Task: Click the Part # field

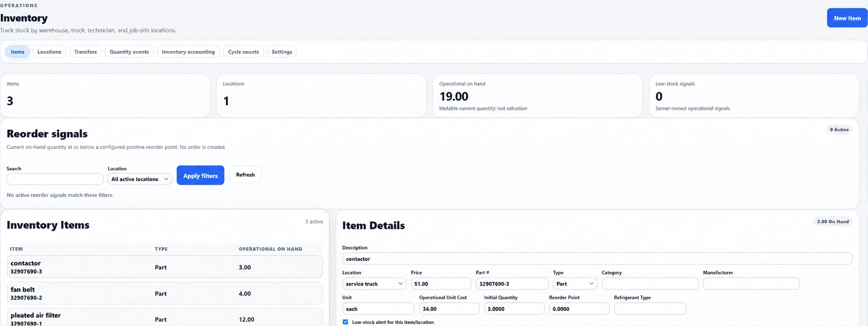Action: pos(512,284)
